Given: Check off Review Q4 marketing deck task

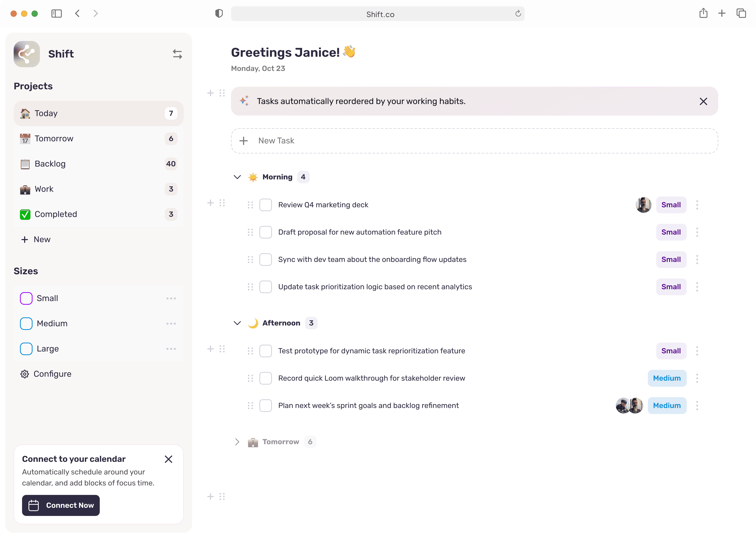Looking at the screenshot, I should click(266, 205).
